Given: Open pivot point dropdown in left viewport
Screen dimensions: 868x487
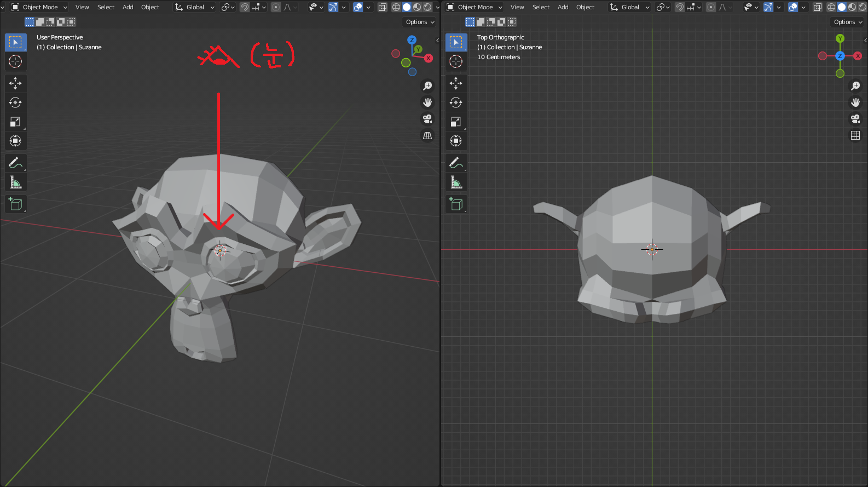Looking at the screenshot, I should click(x=228, y=7).
